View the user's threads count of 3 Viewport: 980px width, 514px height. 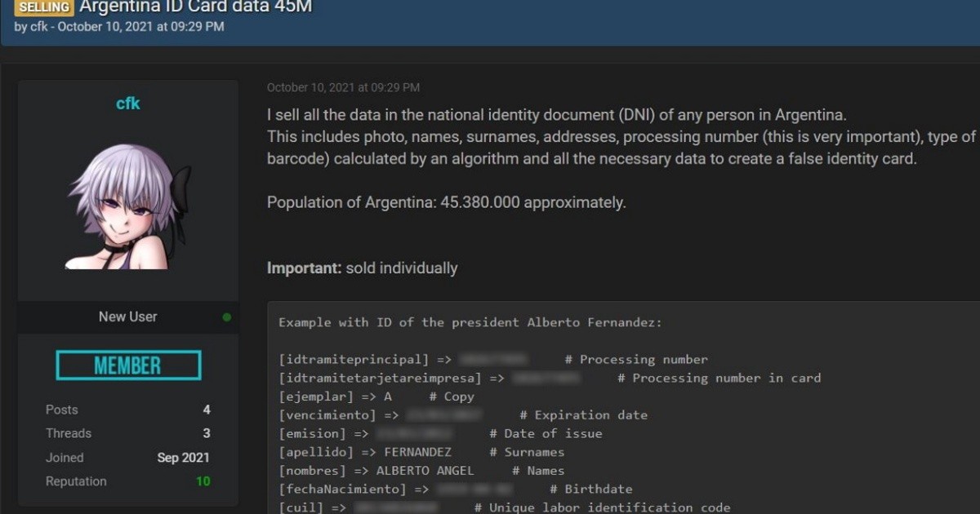click(207, 433)
